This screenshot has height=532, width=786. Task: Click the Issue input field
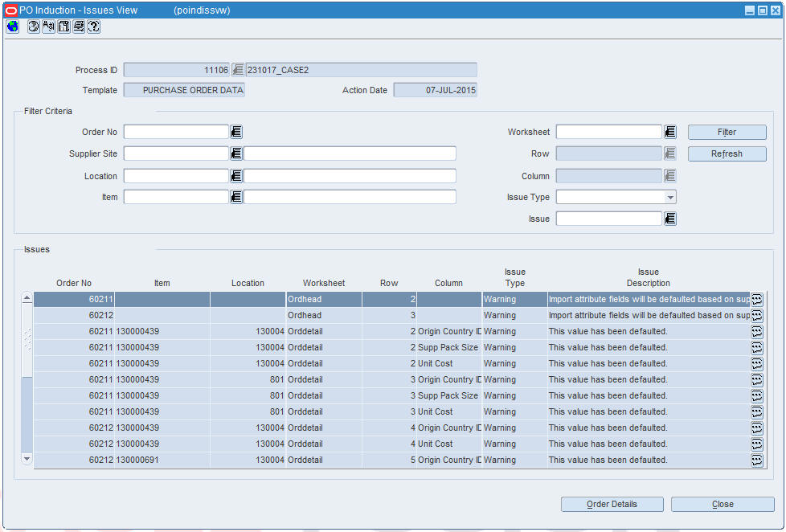609,219
